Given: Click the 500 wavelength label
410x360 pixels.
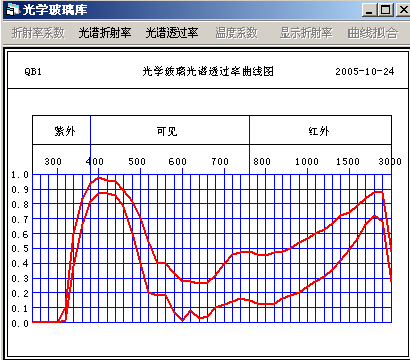Looking at the screenshot, I should pos(137,162).
